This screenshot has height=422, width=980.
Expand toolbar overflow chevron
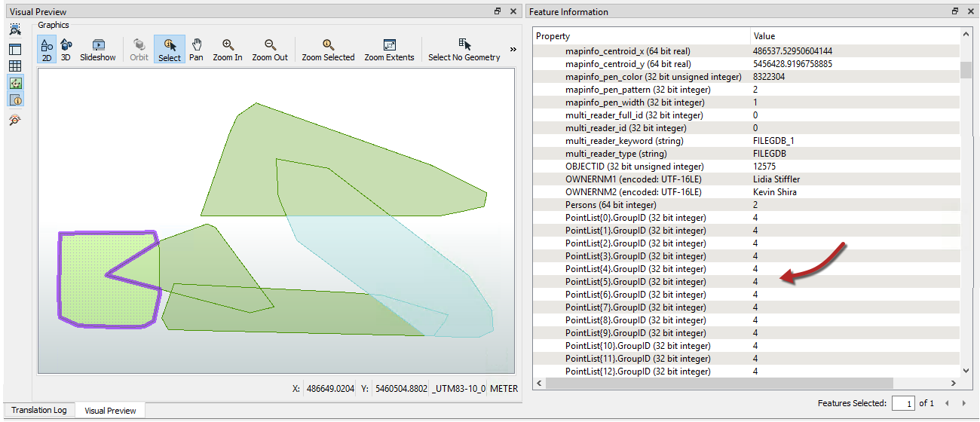click(x=513, y=49)
